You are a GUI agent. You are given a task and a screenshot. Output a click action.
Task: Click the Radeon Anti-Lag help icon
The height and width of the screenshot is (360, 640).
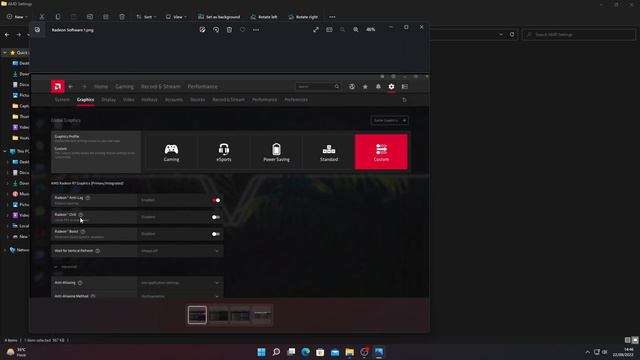click(x=88, y=198)
